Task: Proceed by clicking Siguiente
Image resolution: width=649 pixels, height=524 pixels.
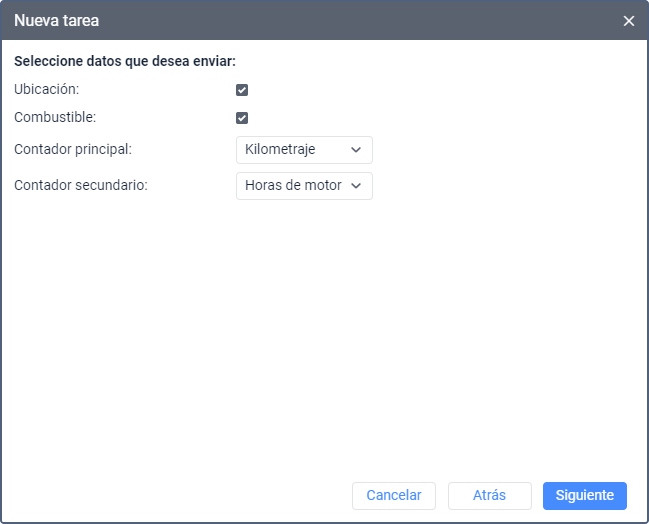Action: pos(584,496)
